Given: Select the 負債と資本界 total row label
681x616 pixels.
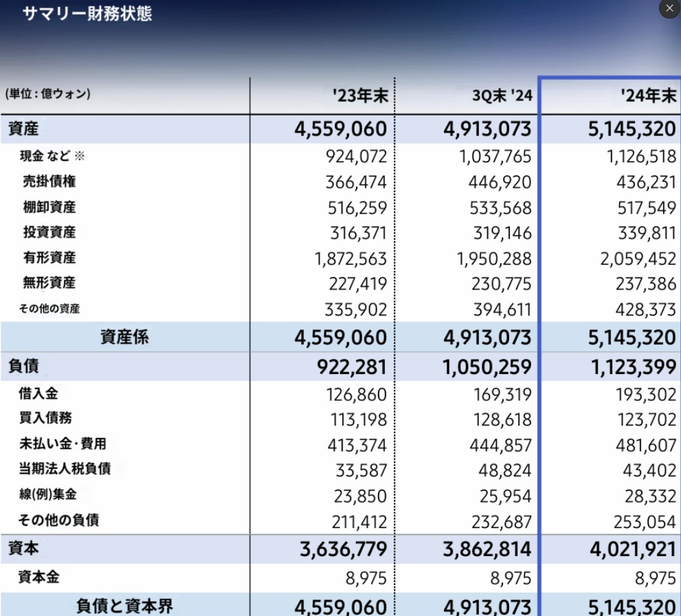Looking at the screenshot, I should (124, 606).
